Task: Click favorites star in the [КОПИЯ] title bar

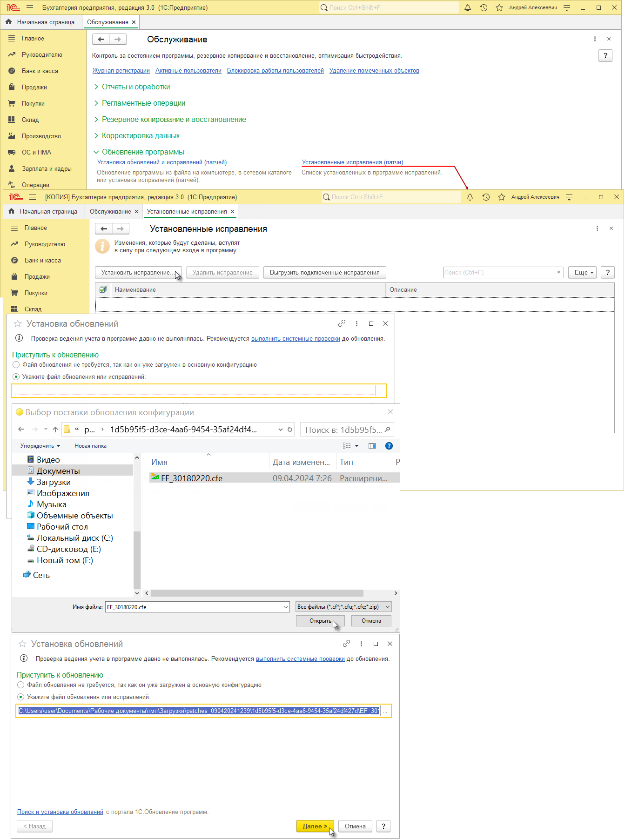Action: click(502, 197)
